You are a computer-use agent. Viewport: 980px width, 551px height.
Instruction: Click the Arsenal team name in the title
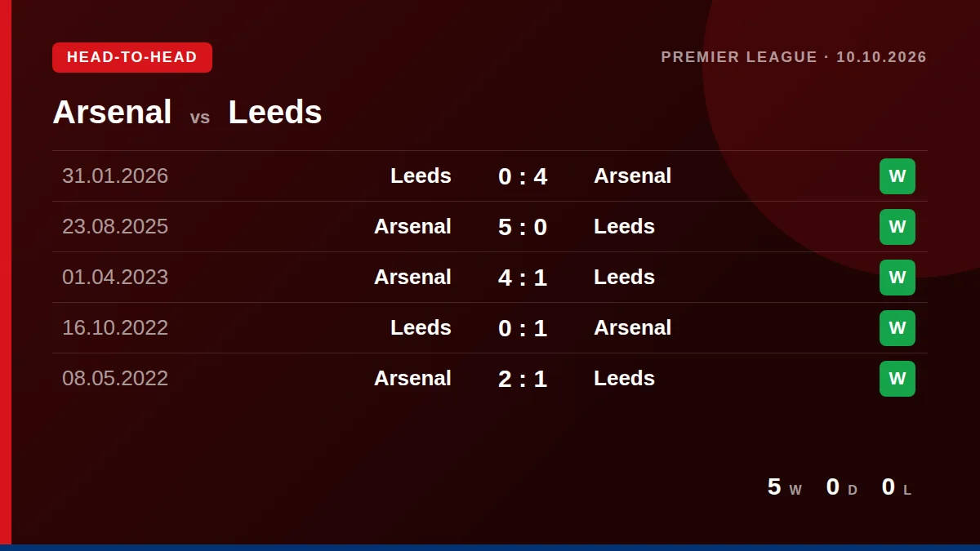(112, 112)
